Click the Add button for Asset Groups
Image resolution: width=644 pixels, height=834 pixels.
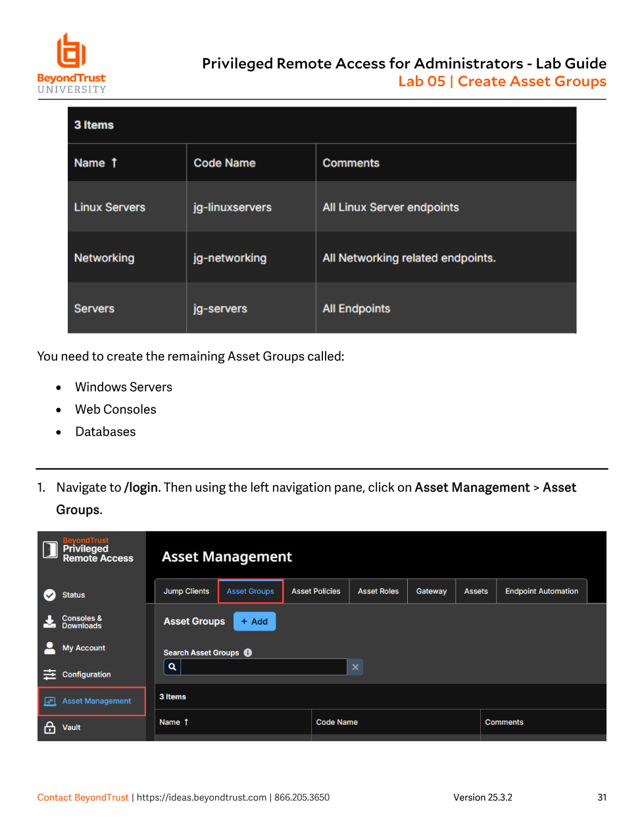click(255, 621)
